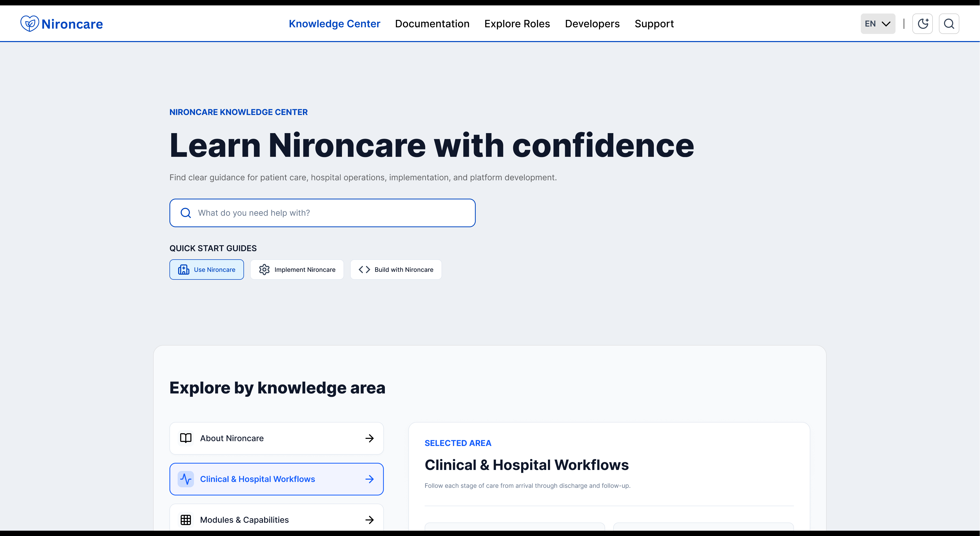Click the arrow on Modules & Capabilities row
Viewport: 980px width, 536px height.
pos(369,520)
